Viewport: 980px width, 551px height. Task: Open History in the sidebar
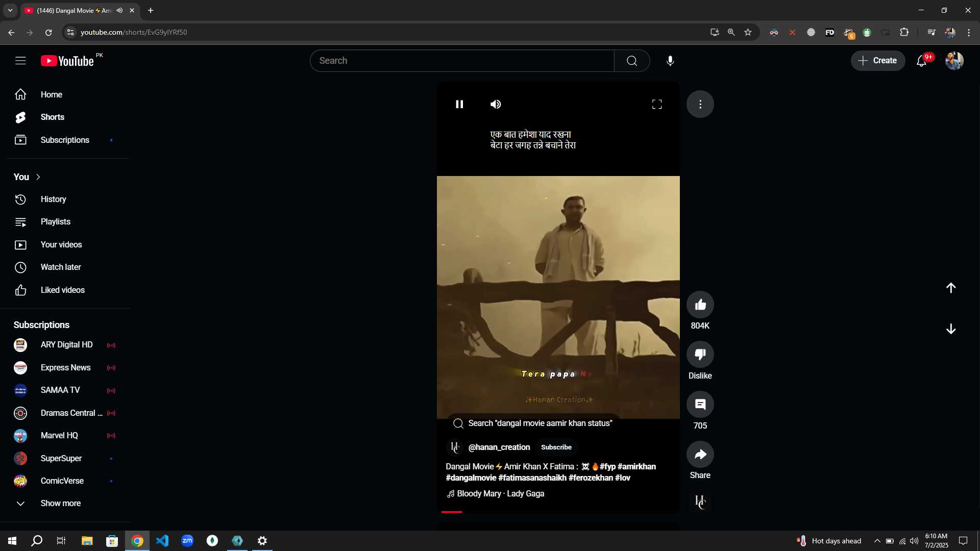click(65, 199)
